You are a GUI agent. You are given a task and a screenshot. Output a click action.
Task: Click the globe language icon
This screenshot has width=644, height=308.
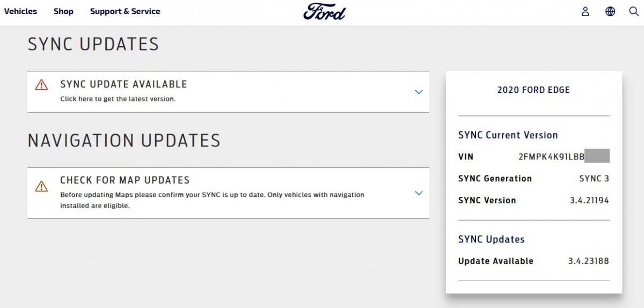point(610,11)
